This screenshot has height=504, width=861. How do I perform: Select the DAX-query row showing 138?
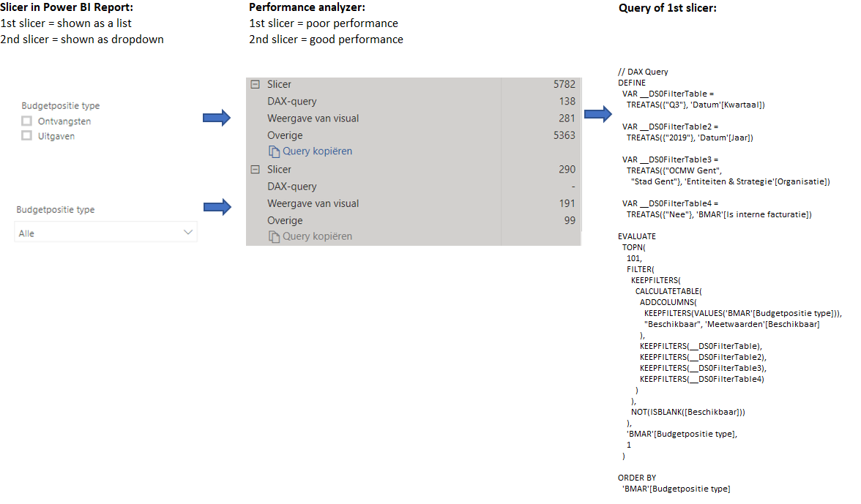coord(414,102)
